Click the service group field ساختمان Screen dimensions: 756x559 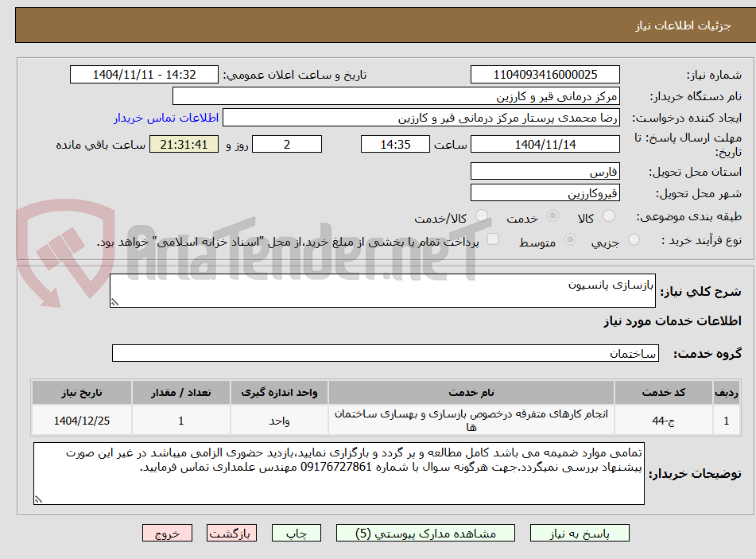[386, 353]
